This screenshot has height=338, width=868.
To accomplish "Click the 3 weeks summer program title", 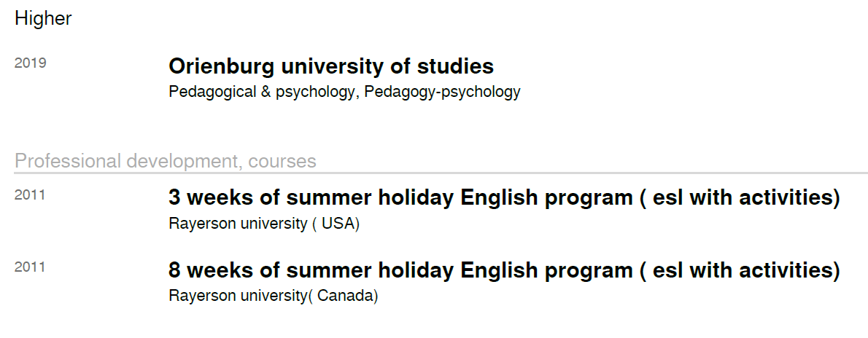I will [504, 198].
